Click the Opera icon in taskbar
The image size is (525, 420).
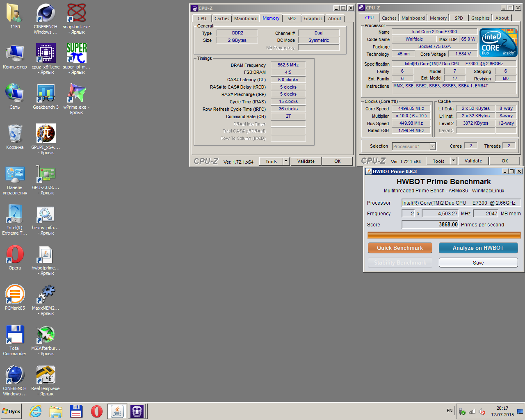point(97,411)
